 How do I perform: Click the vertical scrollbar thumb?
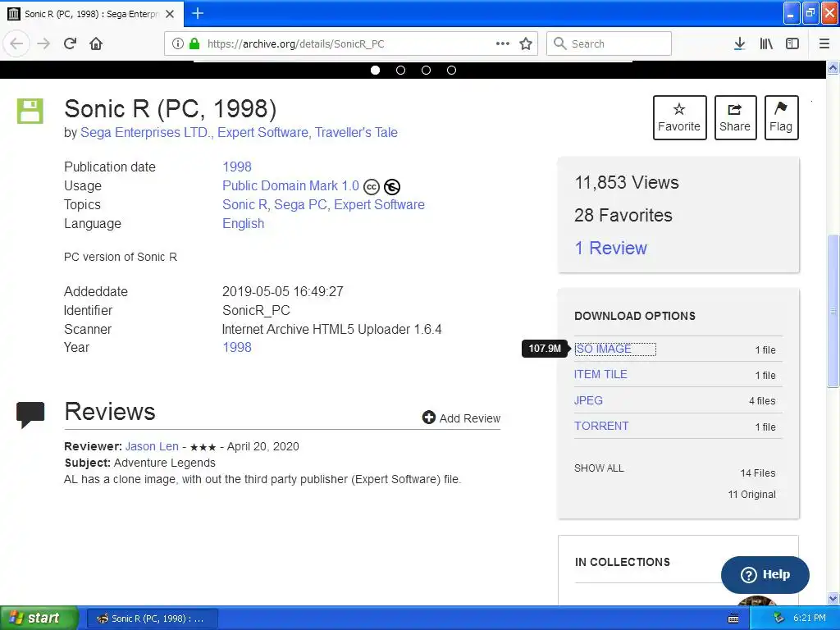[x=833, y=311]
